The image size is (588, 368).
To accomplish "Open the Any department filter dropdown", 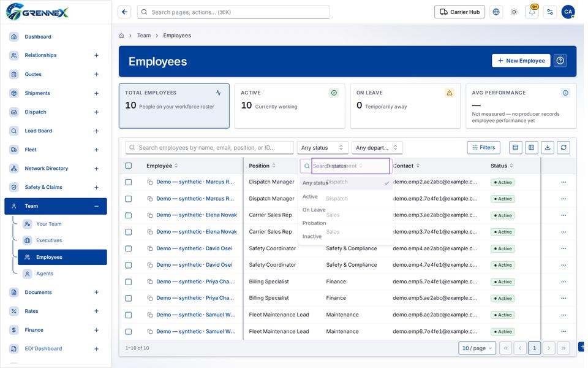I will point(377,148).
